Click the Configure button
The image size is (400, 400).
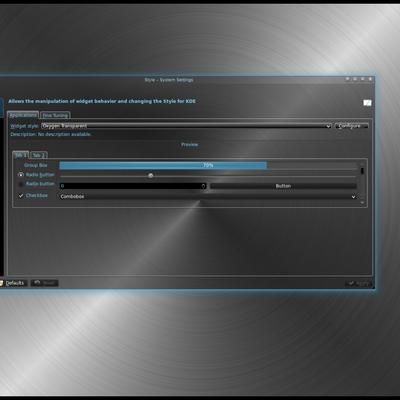[x=351, y=126]
